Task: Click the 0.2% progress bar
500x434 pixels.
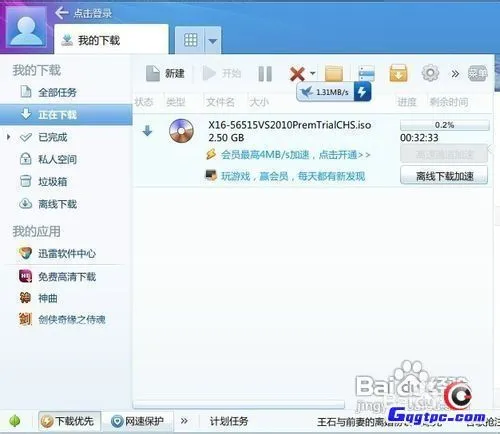Action: [445, 125]
